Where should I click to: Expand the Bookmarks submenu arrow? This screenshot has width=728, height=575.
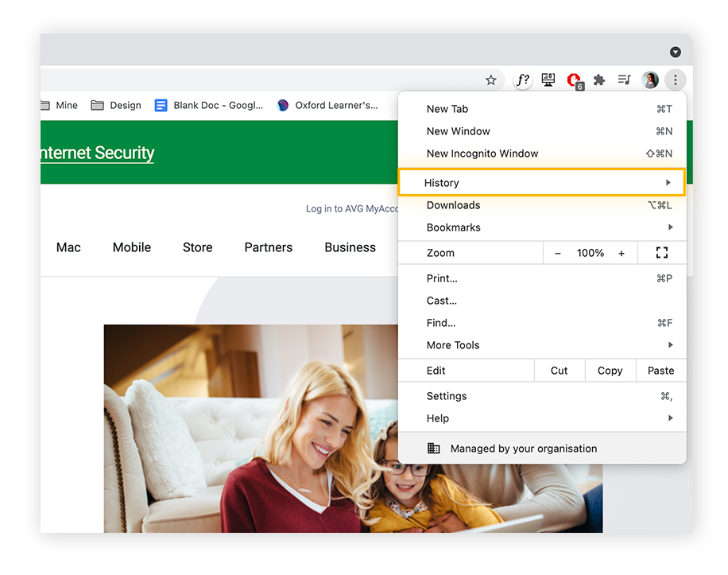pos(670,227)
